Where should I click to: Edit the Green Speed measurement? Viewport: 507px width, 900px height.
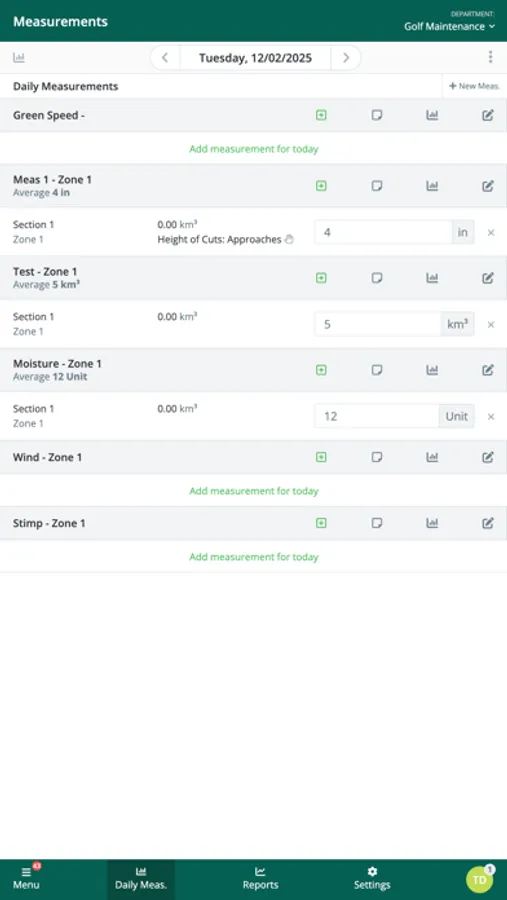pyautogui.click(x=487, y=115)
